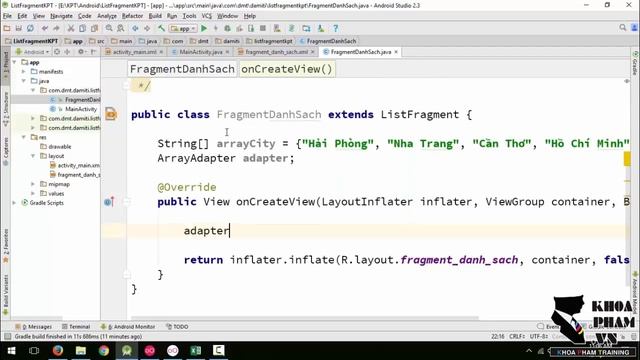The height and width of the screenshot is (360, 640).
Task: Select the drawable folder in tree
Action: (60, 147)
